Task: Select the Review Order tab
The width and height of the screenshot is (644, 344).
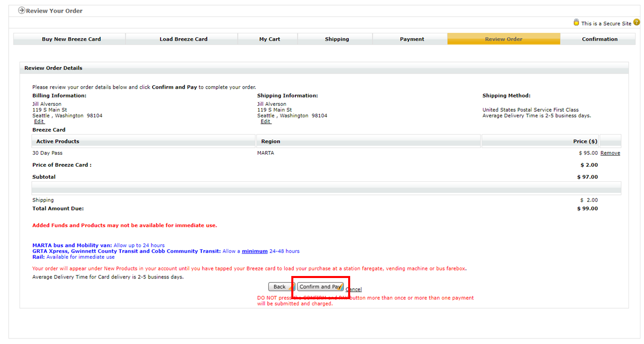Action: coord(504,39)
